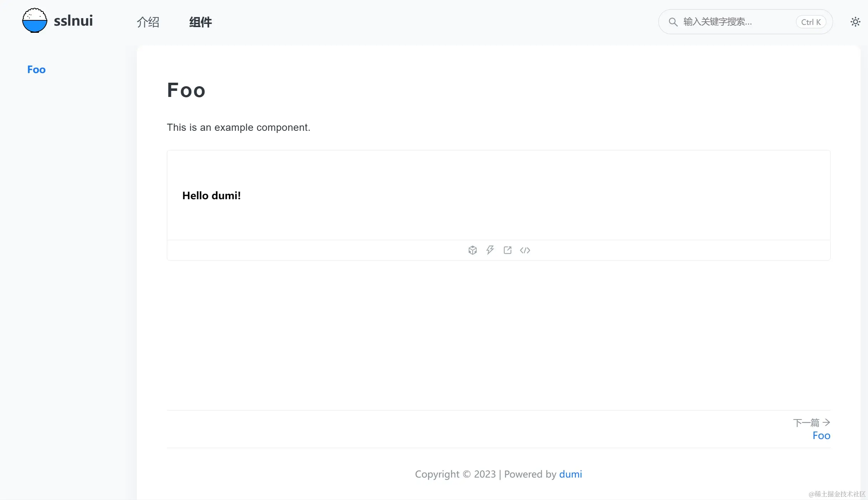Open demo in a new tab icon

point(508,250)
